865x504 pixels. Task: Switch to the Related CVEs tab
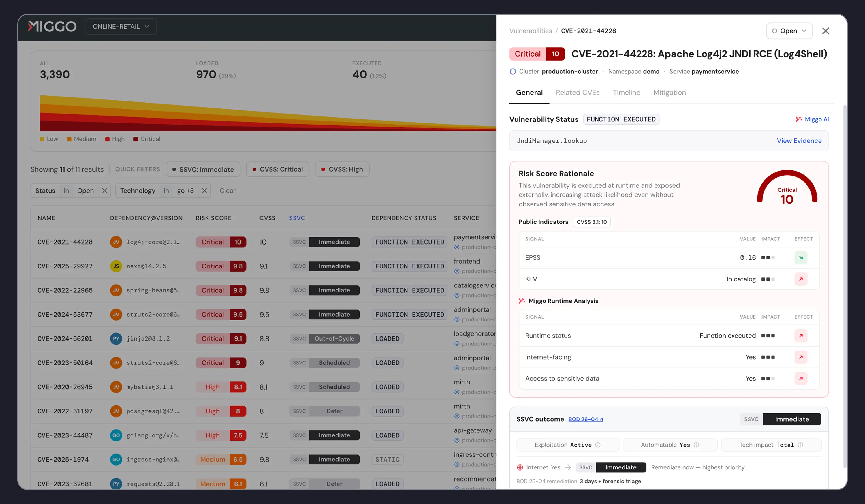(x=577, y=92)
